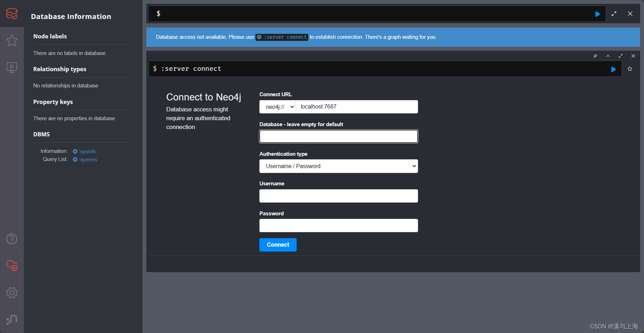Clear the top editor with X icon
Image resolution: width=644 pixels, height=333 pixels.
pyautogui.click(x=630, y=14)
